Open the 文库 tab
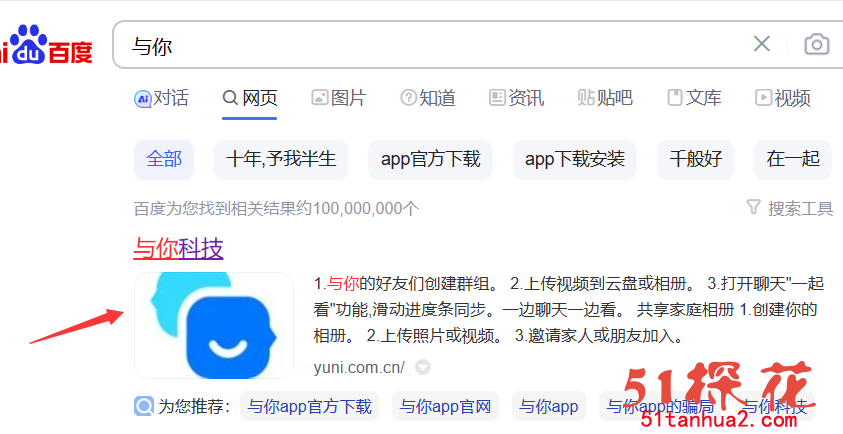Screen dimensions: 843x434 coord(694,98)
